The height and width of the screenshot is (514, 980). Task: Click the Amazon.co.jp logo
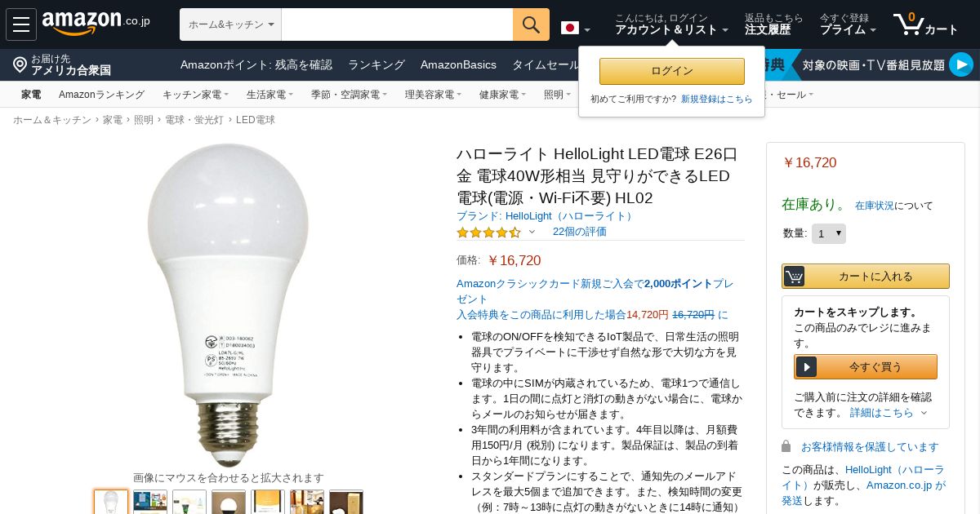pos(96,24)
